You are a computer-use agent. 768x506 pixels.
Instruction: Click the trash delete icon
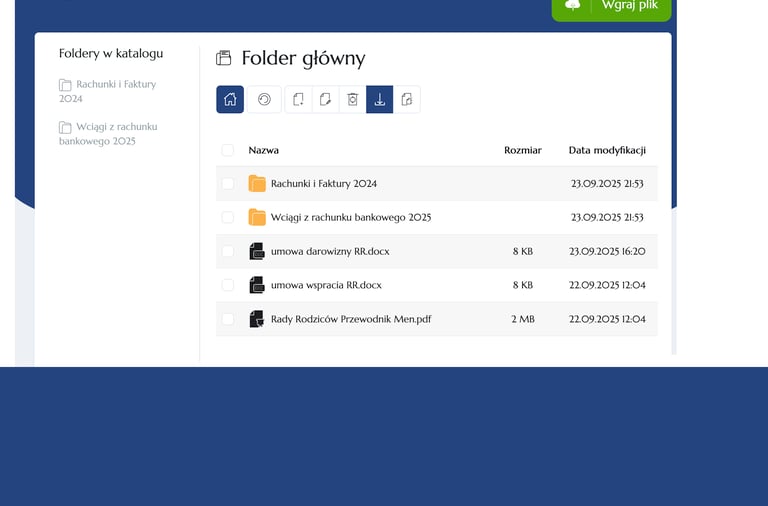click(x=353, y=99)
